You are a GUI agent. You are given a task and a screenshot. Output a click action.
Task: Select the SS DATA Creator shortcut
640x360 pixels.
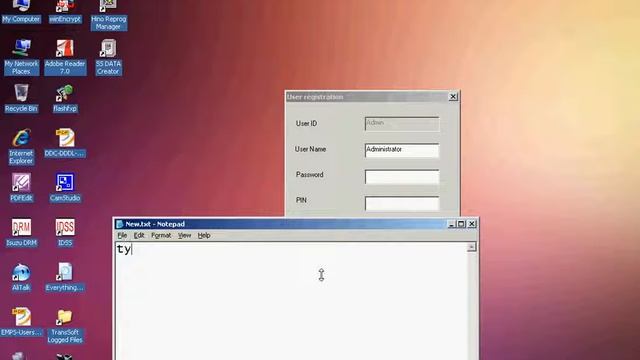[x=108, y=57]
